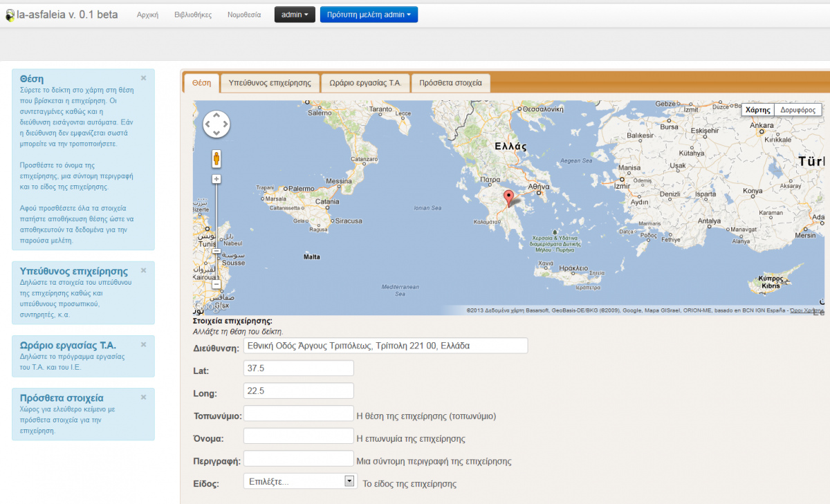This screenshot has width=830, height=504.
Task: Zoom out using the map minus button
Action: 216,284
